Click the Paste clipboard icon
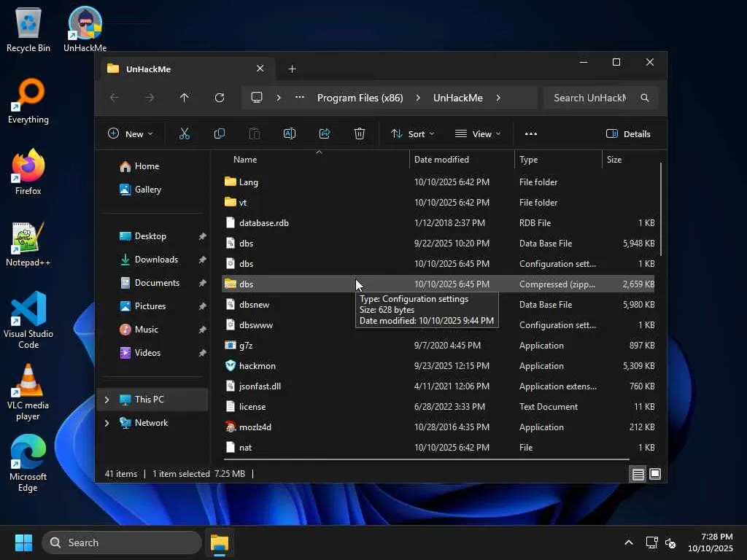Image resolution: width=747 pixels, height=560 pixels. 255,134
